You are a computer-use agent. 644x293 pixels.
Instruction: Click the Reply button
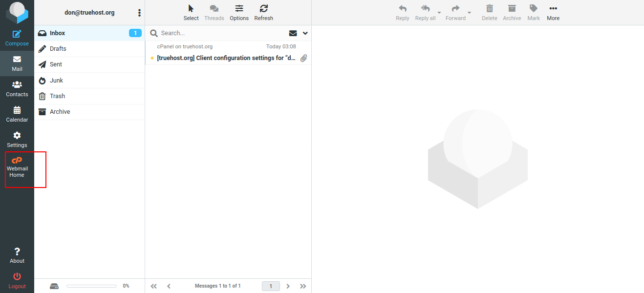point(403,13)
